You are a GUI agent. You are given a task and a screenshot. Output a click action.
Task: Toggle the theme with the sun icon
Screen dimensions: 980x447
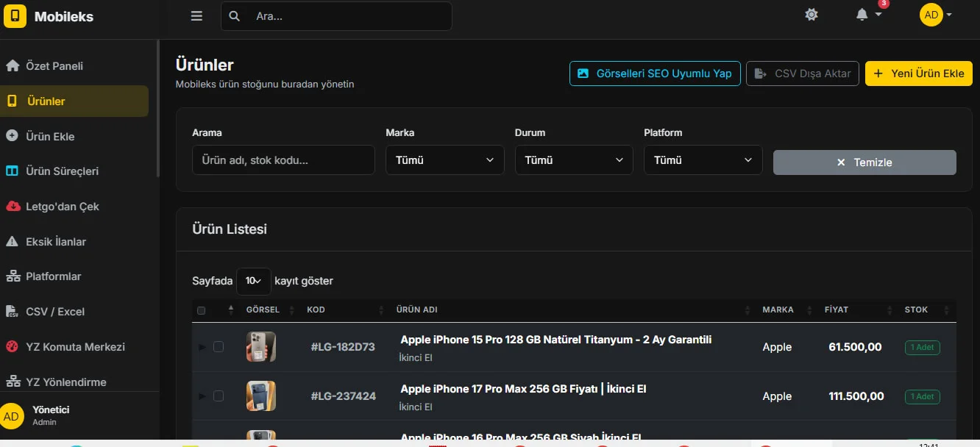(812, 15)
